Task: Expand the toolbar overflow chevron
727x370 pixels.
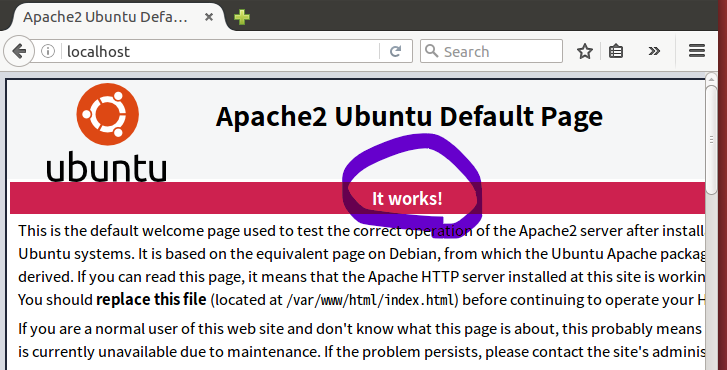Action: [x=654, y=51]
